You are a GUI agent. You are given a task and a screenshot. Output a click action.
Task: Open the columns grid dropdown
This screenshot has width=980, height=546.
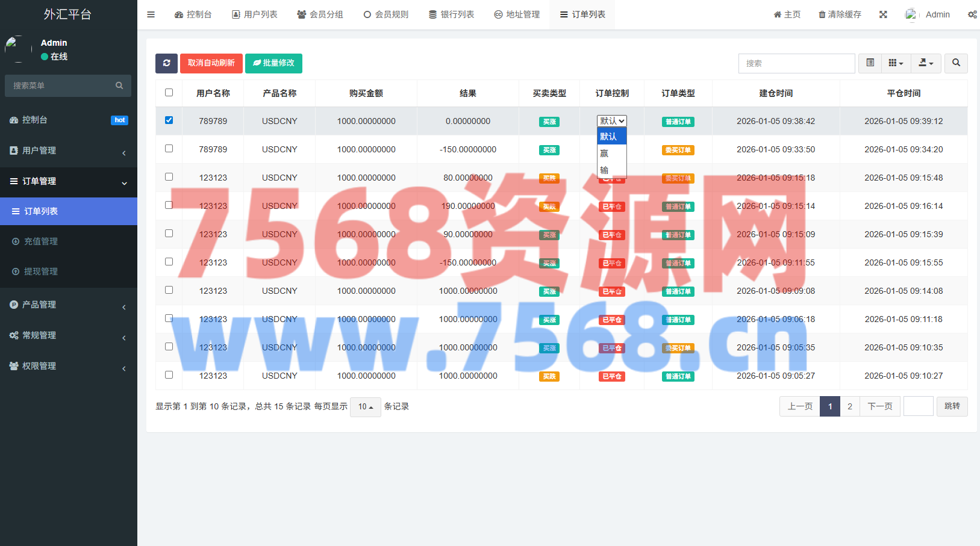tap(896, 63)
